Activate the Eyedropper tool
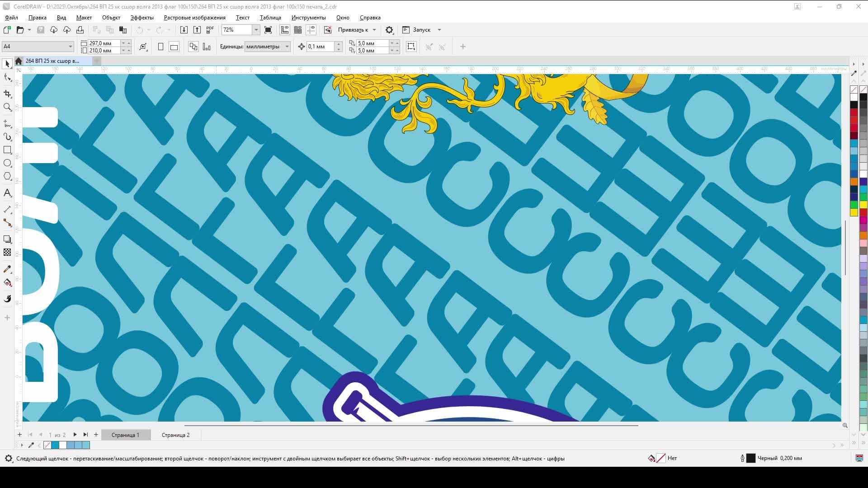Viewport: 868px width, 488px height. point(7,269)
